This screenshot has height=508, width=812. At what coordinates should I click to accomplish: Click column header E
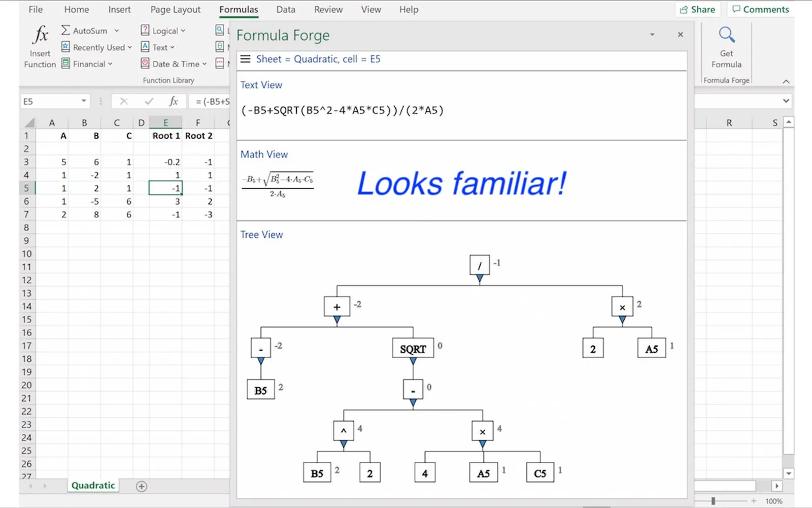pos(165,122)
